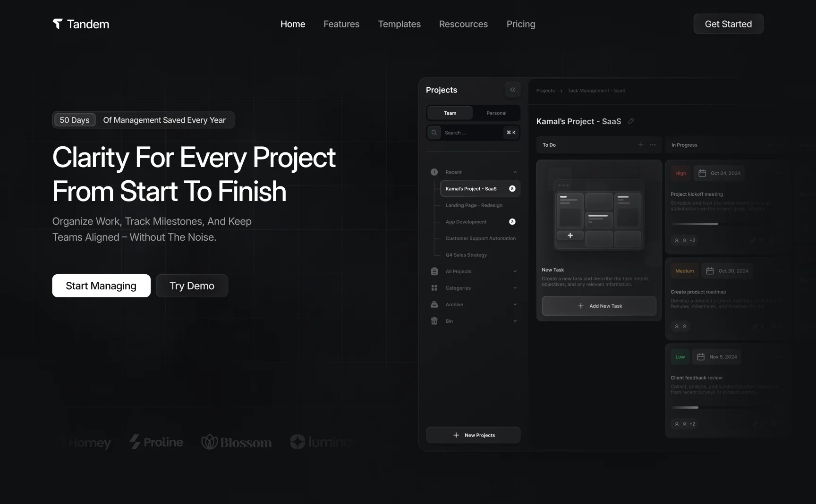
Task: Click the Archive icon in the sidebar
Action: (x=434, y=304)
